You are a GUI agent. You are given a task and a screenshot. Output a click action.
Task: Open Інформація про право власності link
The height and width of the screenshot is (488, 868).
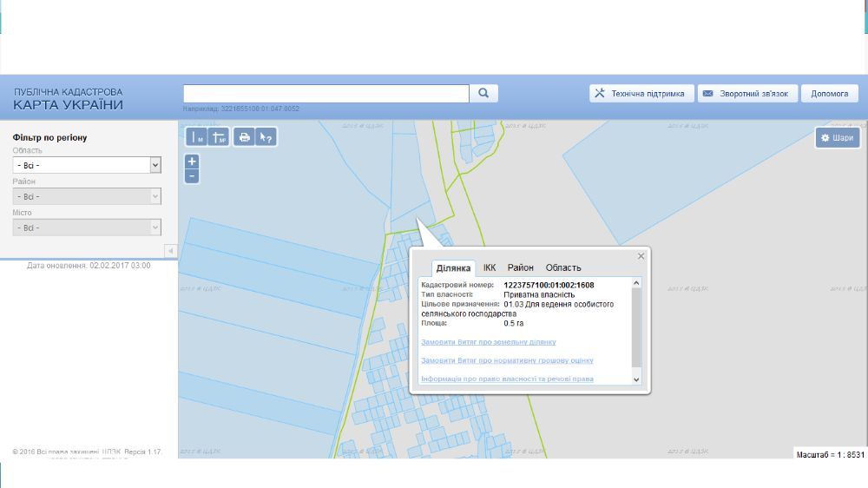click(507, 379)
